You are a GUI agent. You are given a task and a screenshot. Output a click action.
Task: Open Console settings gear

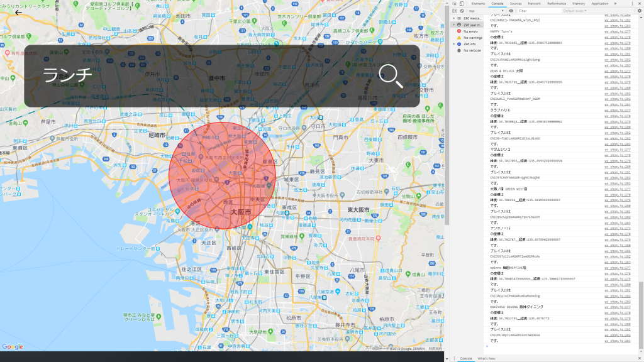[x=640, y=11]
